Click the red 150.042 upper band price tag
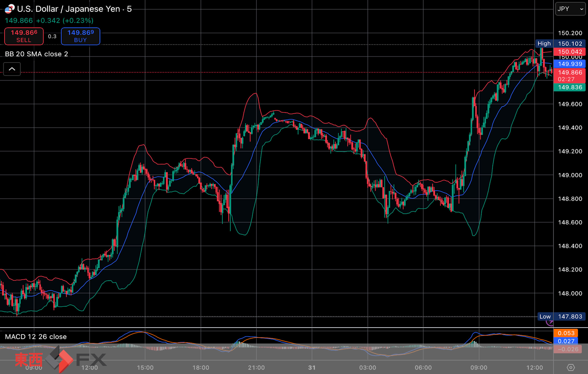This screenshot has width=588, height=374. (570, 52)
